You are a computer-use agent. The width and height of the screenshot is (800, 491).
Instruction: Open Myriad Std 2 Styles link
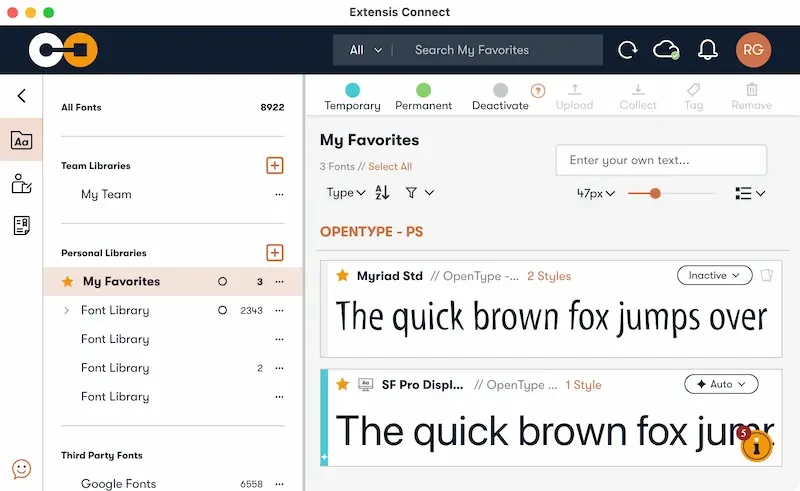(548, 276)
